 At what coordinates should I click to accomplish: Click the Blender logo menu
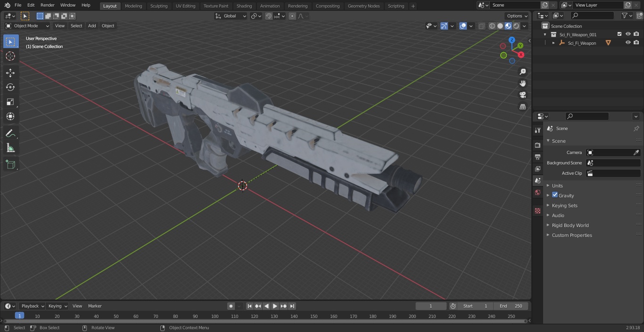(7, 5)
